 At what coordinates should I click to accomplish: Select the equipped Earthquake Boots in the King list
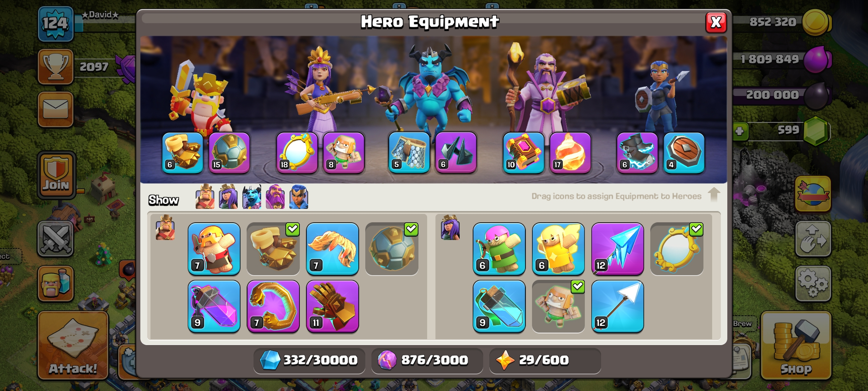[273, 249]
